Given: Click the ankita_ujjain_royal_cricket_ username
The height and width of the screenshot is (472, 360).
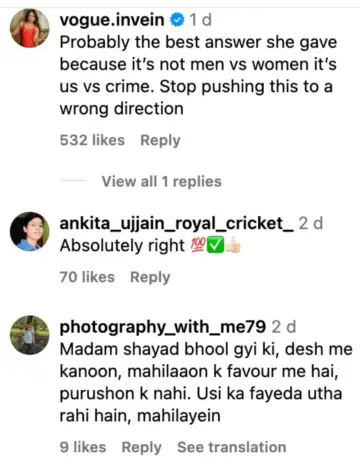Looking at the screenshot, I should coord(177,223).
